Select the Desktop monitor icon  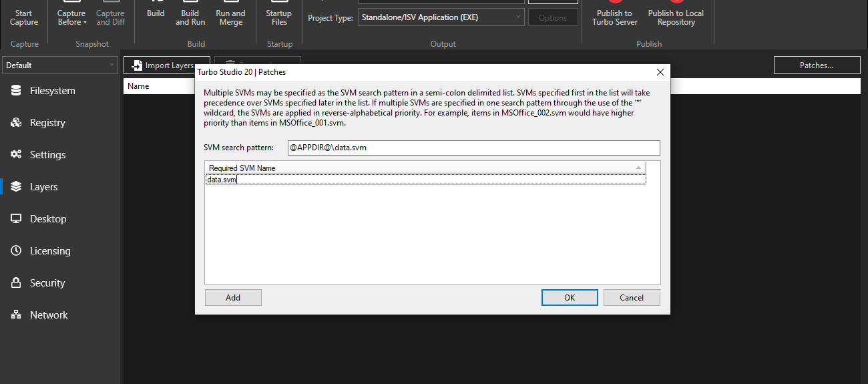16,219
